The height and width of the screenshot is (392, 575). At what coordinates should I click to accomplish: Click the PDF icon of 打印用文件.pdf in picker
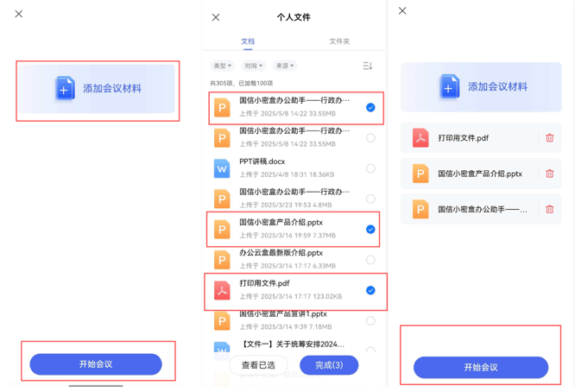click(222, 290)
